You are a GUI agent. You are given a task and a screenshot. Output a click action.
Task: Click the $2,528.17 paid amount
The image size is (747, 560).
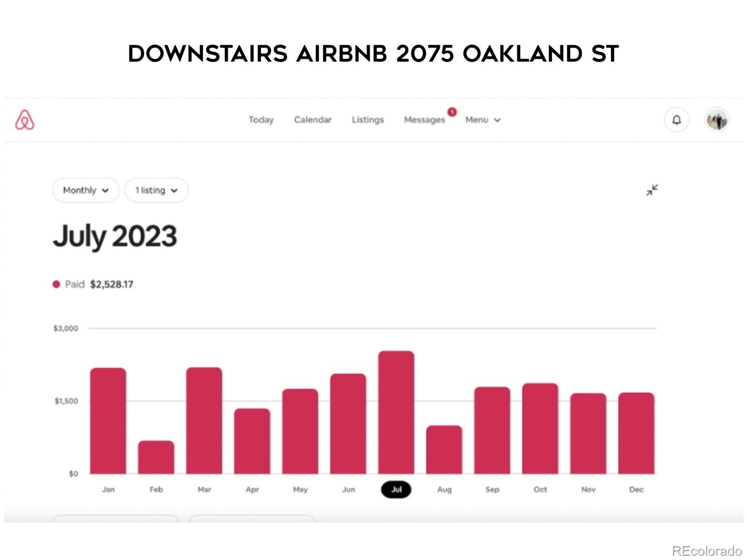[112, 284]
